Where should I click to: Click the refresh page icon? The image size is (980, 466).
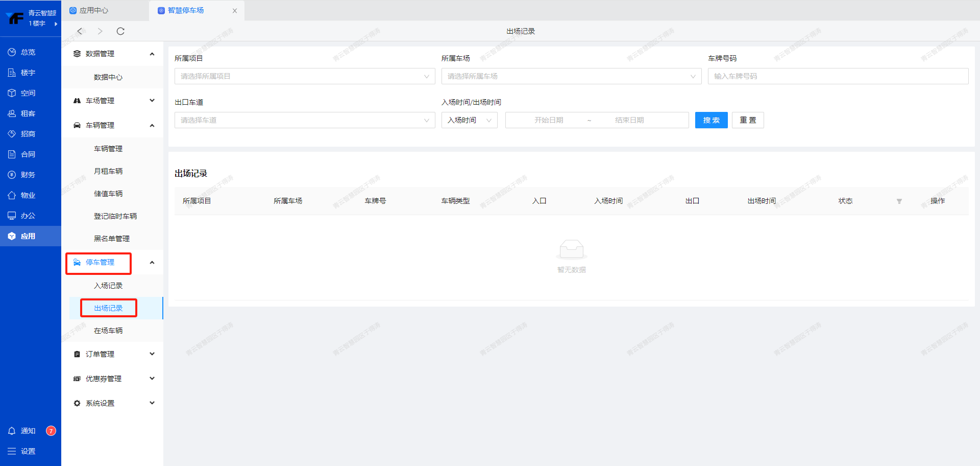[x=120, y=31]
